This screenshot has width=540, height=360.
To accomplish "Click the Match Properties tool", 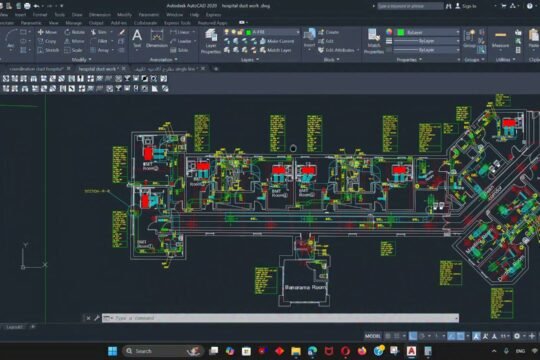I will pos(374,41).
